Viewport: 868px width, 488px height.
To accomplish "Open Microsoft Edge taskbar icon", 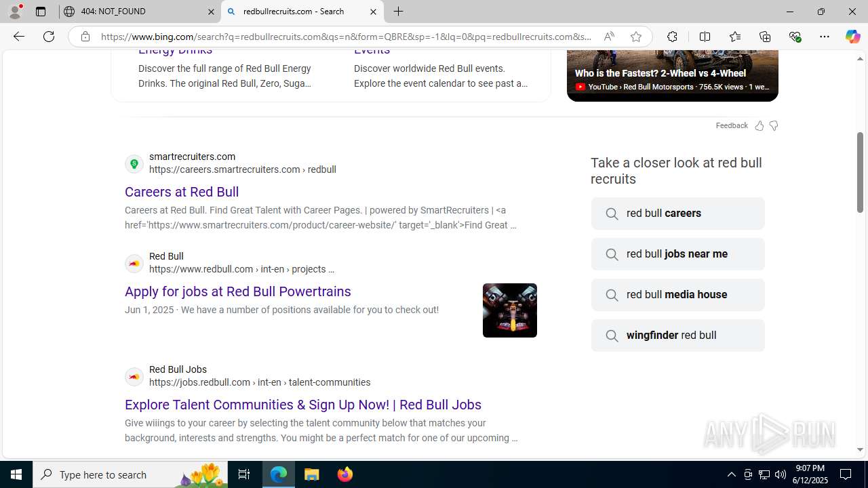I will tap(279, 474).
